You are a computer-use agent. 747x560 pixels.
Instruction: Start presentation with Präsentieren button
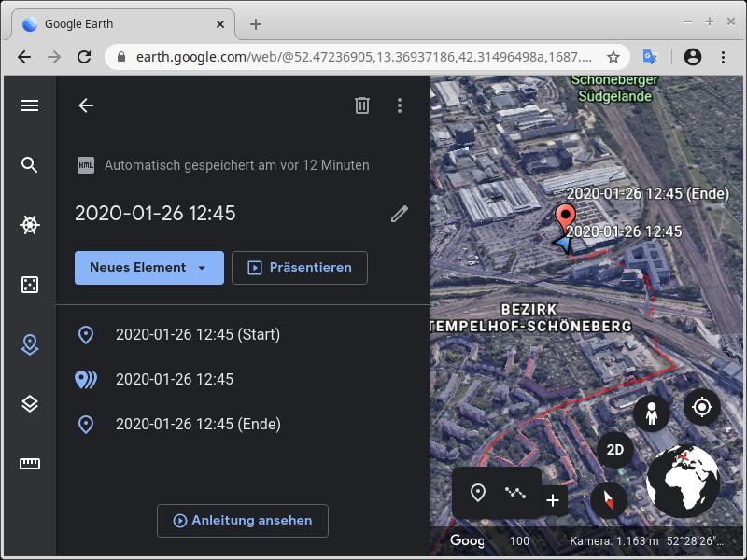coord(300,268)
